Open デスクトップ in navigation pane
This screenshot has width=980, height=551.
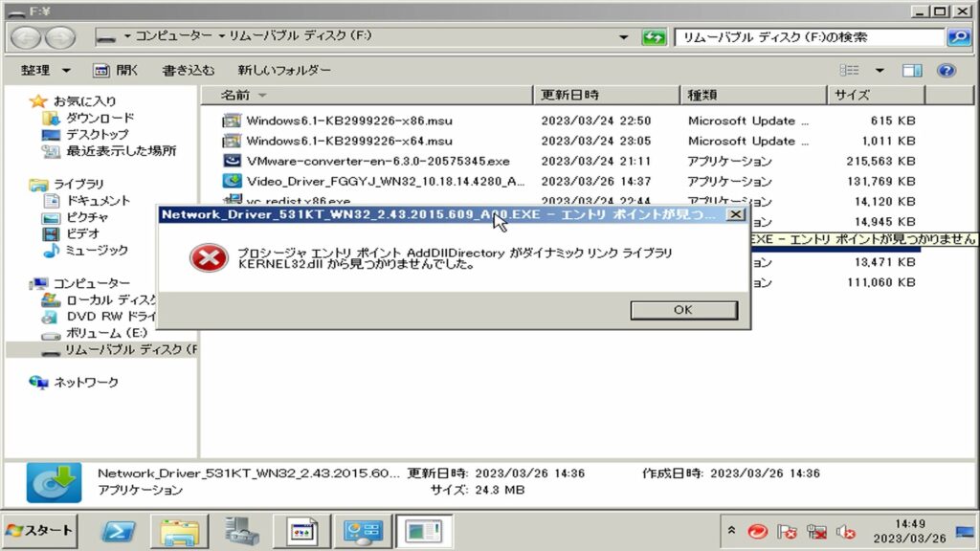97,134
